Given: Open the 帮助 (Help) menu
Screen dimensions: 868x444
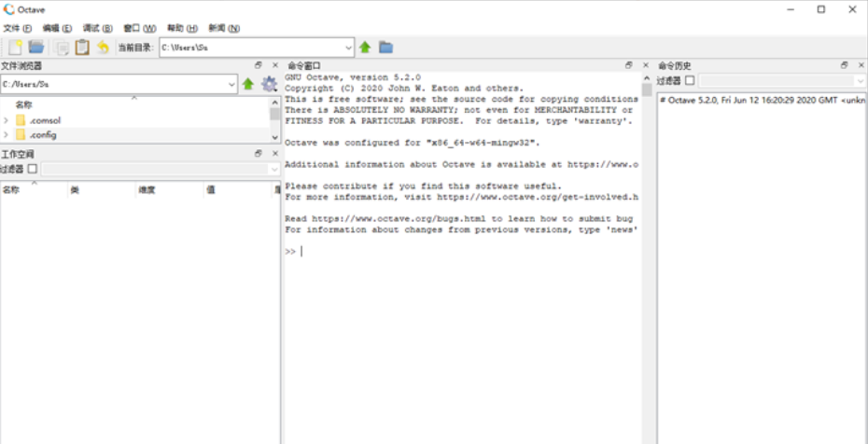Looking at the screenshot, I should [x=181, y=28].
